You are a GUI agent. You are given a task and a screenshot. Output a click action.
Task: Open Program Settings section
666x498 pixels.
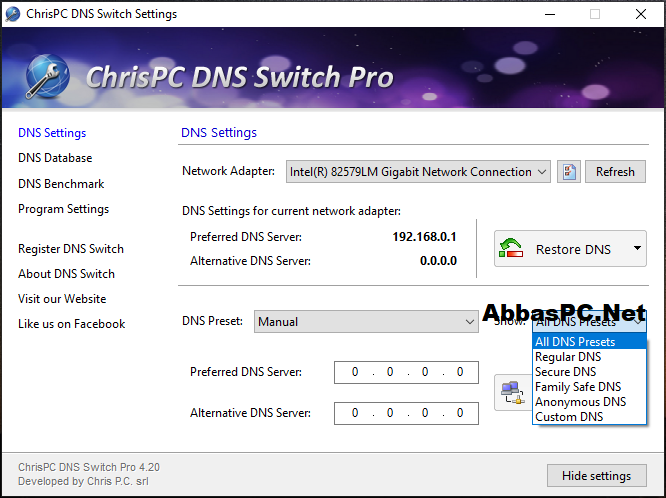tap(63, 209)
